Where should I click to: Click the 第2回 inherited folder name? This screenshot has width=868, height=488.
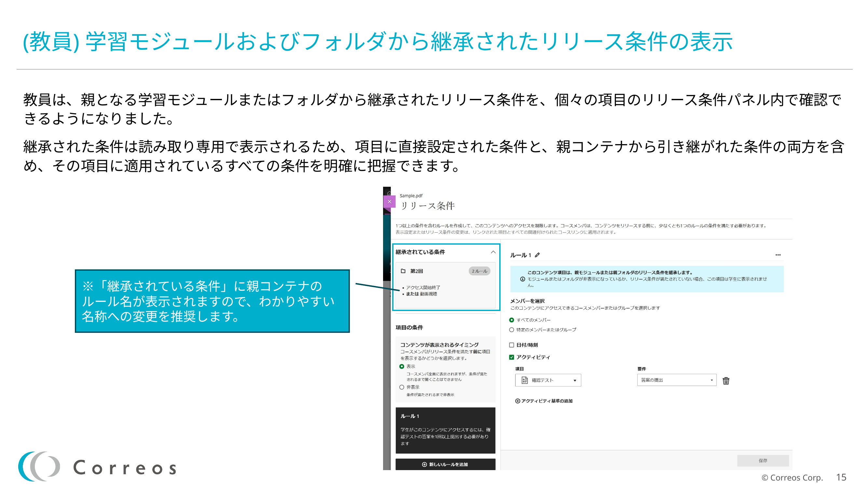(x=417, y=271)
